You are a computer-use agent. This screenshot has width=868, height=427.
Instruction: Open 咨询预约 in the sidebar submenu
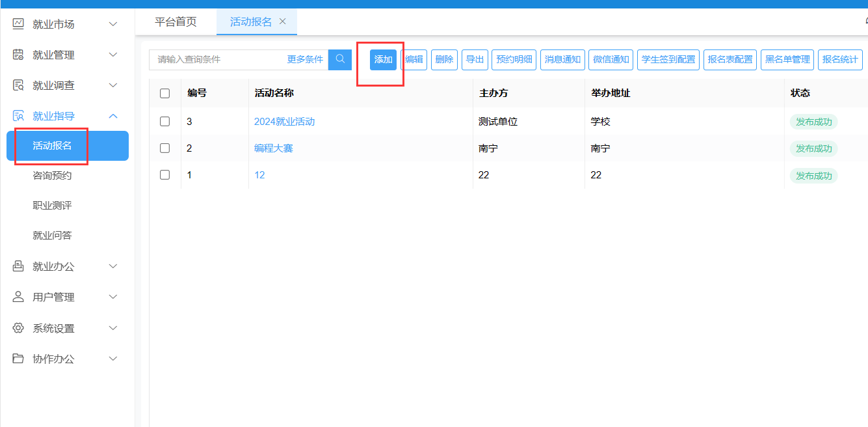pos(52,175)
